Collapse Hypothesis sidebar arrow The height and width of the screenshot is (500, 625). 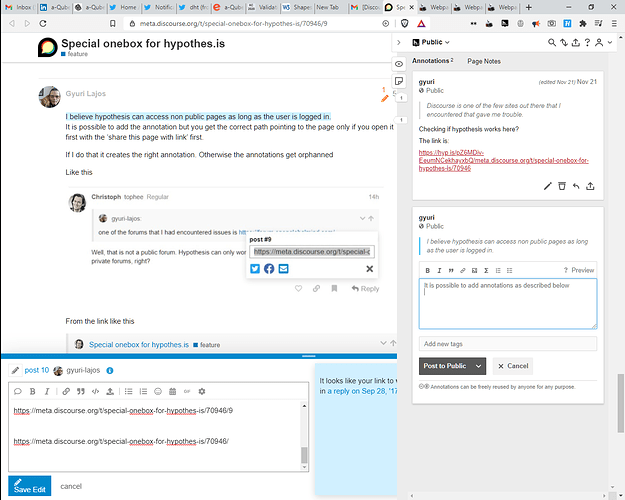(x=399, y=42)
